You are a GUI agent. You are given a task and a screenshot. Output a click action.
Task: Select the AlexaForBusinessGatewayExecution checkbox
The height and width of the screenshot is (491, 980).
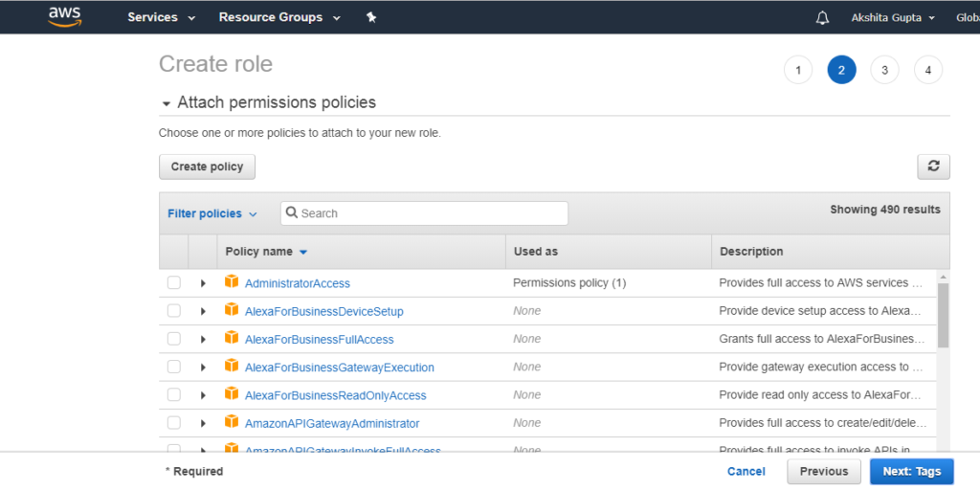point(174,367)
